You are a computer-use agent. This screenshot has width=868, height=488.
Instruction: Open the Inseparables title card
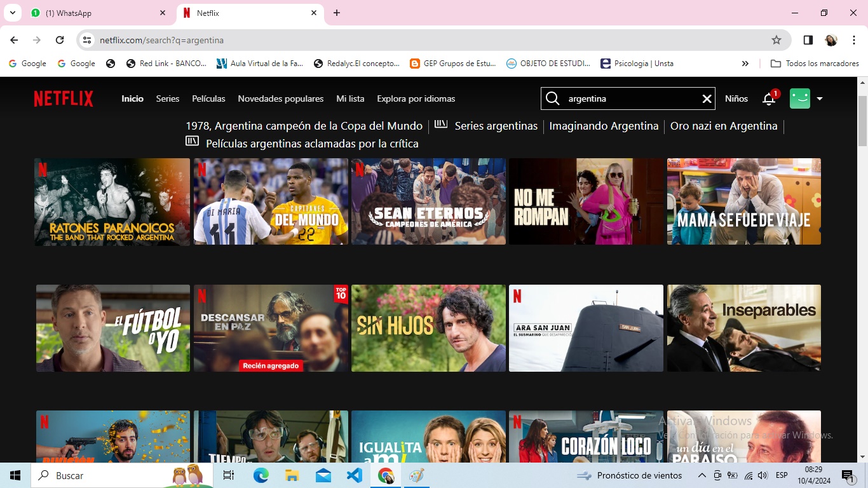(x=744, y=328)
